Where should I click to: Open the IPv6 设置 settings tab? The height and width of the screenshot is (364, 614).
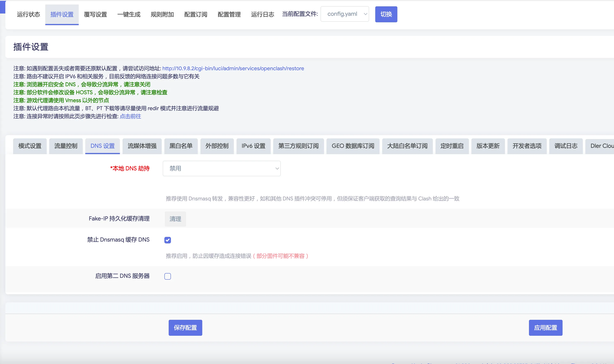click(x=253, y=146)
